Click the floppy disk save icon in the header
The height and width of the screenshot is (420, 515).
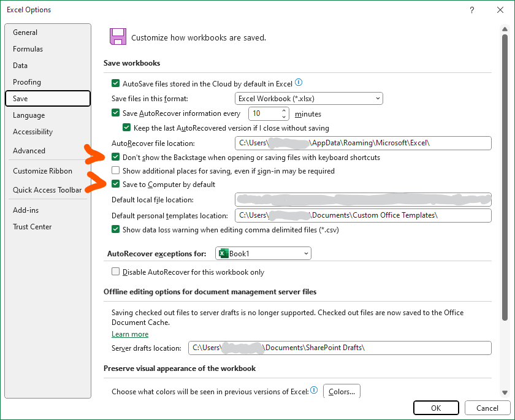[118, 36]
